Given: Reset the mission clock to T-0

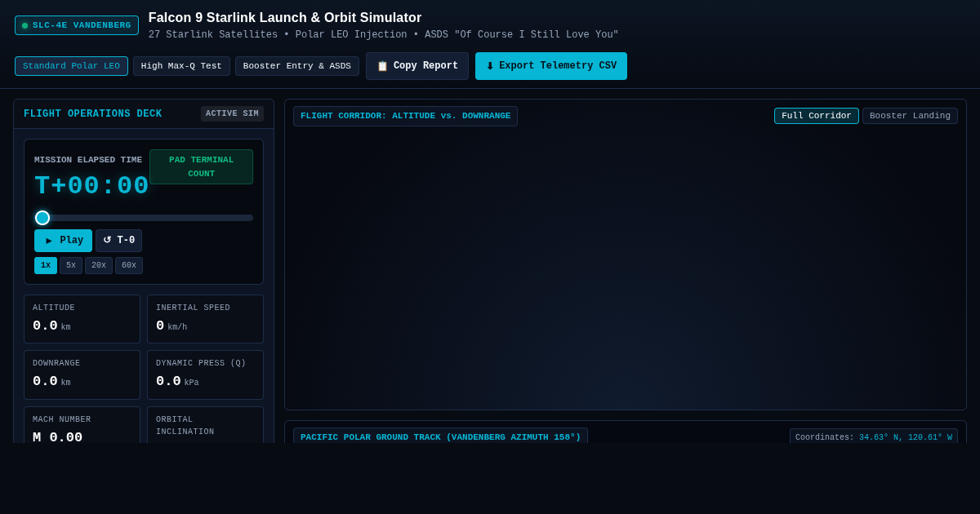Looking at the screenshot, I should (118, 241).
